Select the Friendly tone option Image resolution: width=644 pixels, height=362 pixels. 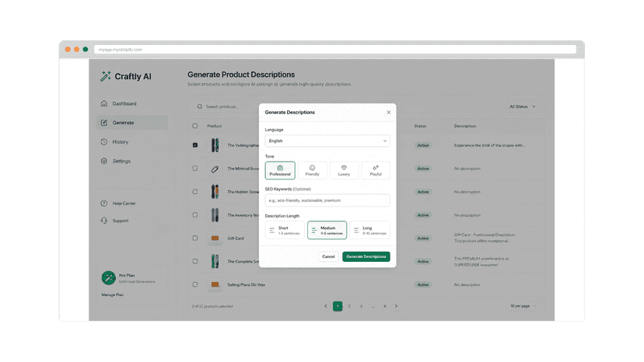click(312, 170)
